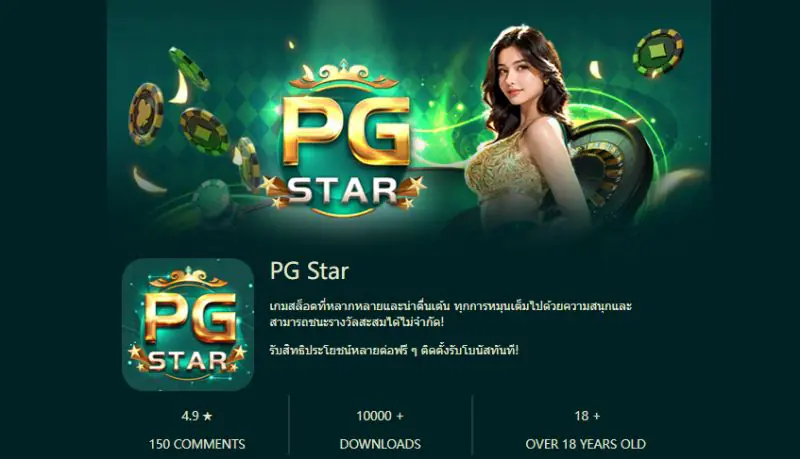This screenshot has height=459, width=800.
Task: Click the PG Star app icon
Action: [x=188, y=324]
